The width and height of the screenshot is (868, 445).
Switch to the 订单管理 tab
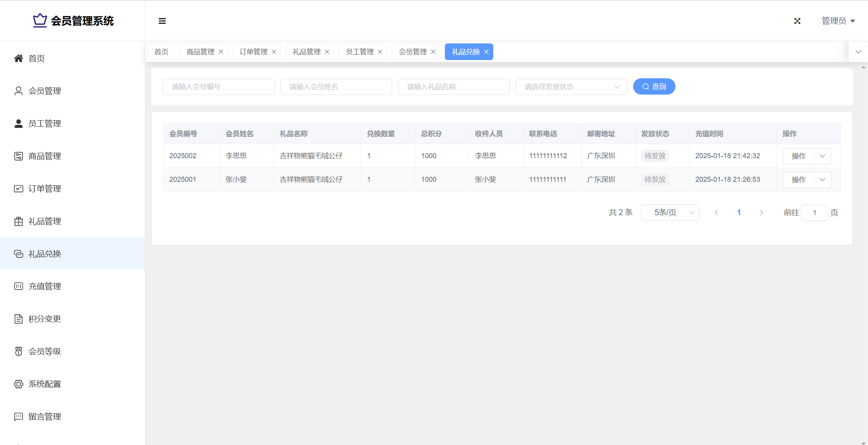(253, 52)
